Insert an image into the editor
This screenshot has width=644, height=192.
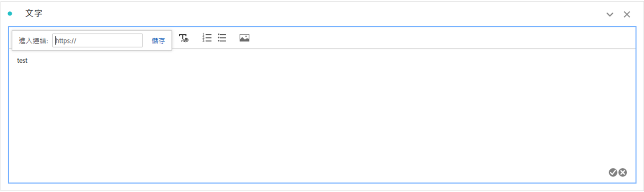pos(244,38)
